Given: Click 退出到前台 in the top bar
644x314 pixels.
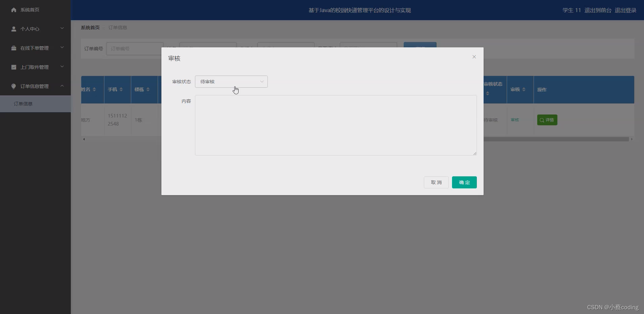Looking at the screenshot, I should 598,10.
